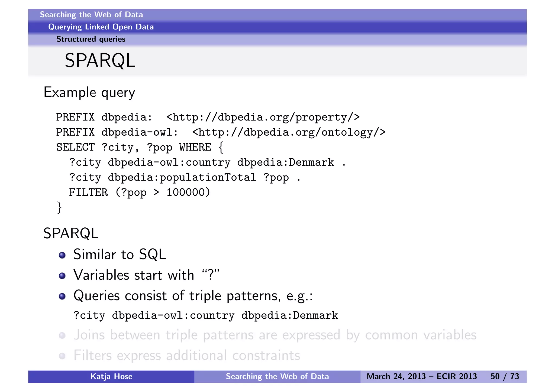Click the greyed 'Filters express additional constraints' bullet
Image resolution: width=555 pixels, height=392 pixels.
click(x=187, y=355)
